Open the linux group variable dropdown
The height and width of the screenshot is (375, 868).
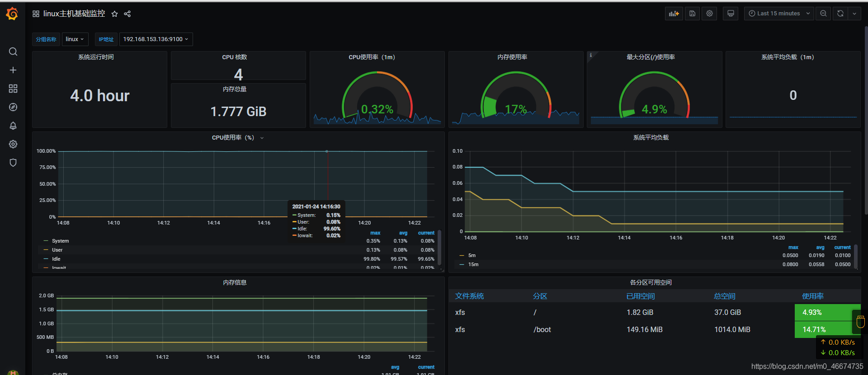click(75, 39)
